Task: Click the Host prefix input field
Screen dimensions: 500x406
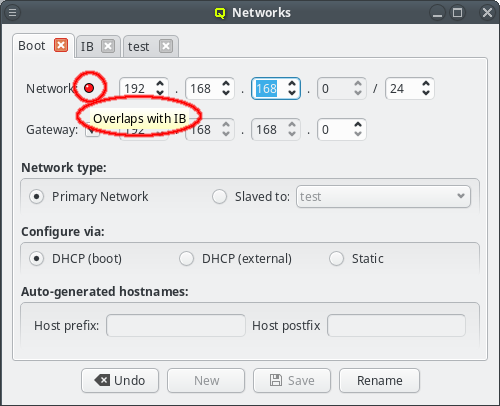Action: (x=176, y=325)
